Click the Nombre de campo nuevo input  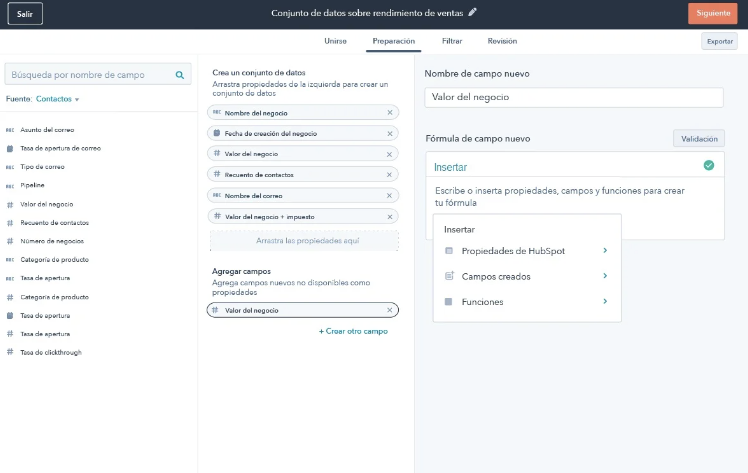tap(573, 98)
